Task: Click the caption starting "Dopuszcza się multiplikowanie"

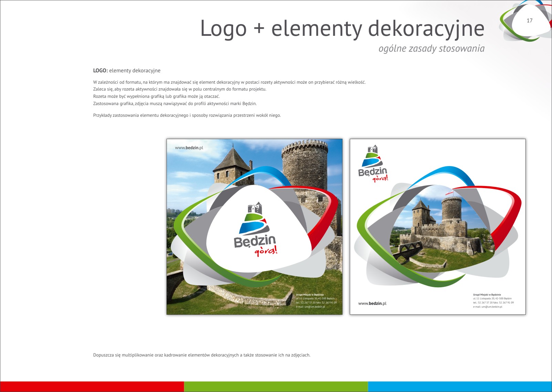Action: point(202,355)
